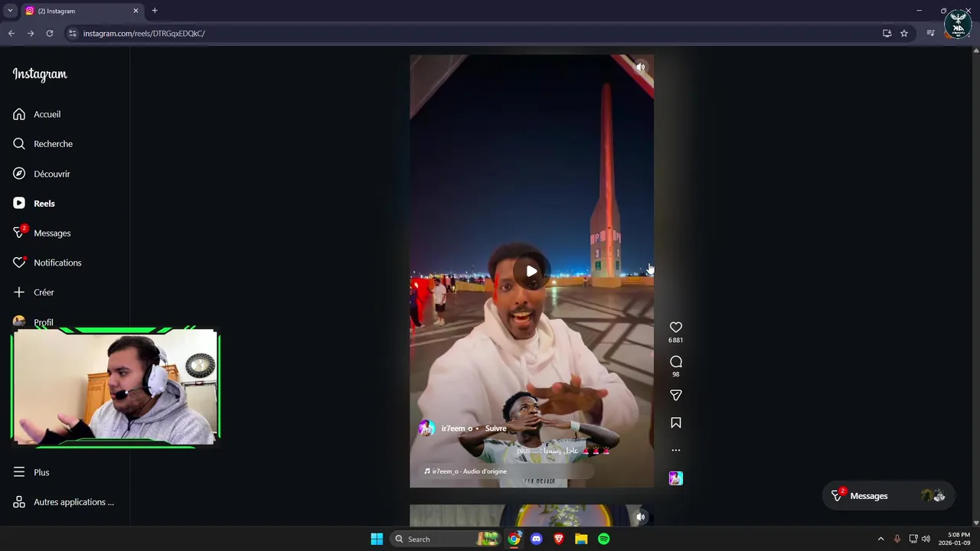Screen dimensions: 980x551
Task: Follow ir7eem_o with Suivre
Action: tap(495, 429)
